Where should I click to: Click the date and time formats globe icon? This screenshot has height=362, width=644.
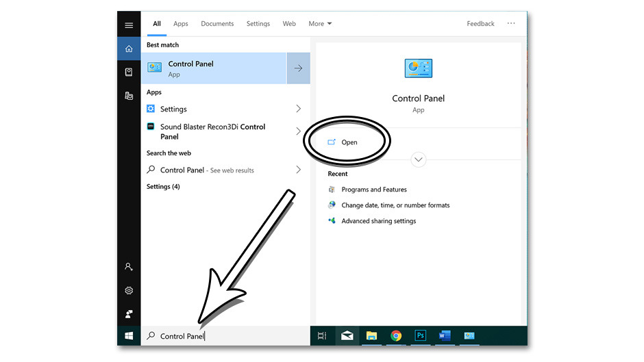332,205
